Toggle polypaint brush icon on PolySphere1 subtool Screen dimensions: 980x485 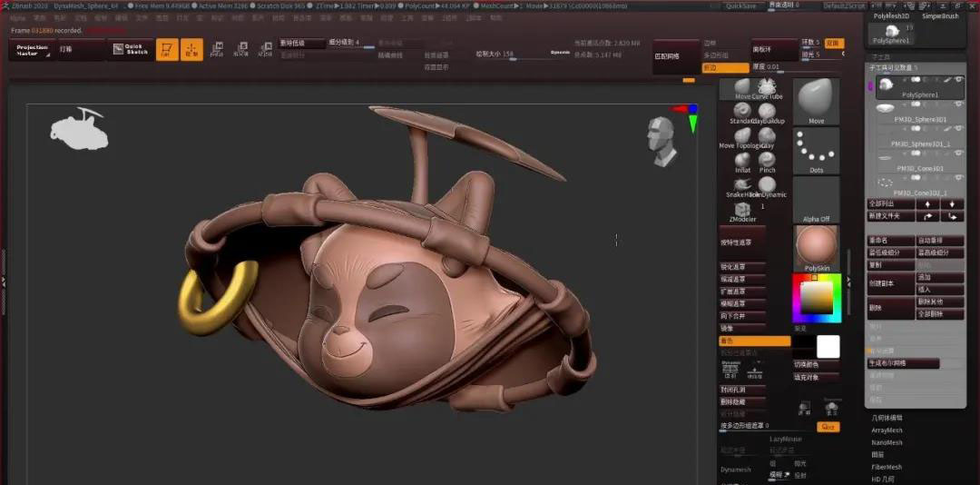(x=946, y=80)
